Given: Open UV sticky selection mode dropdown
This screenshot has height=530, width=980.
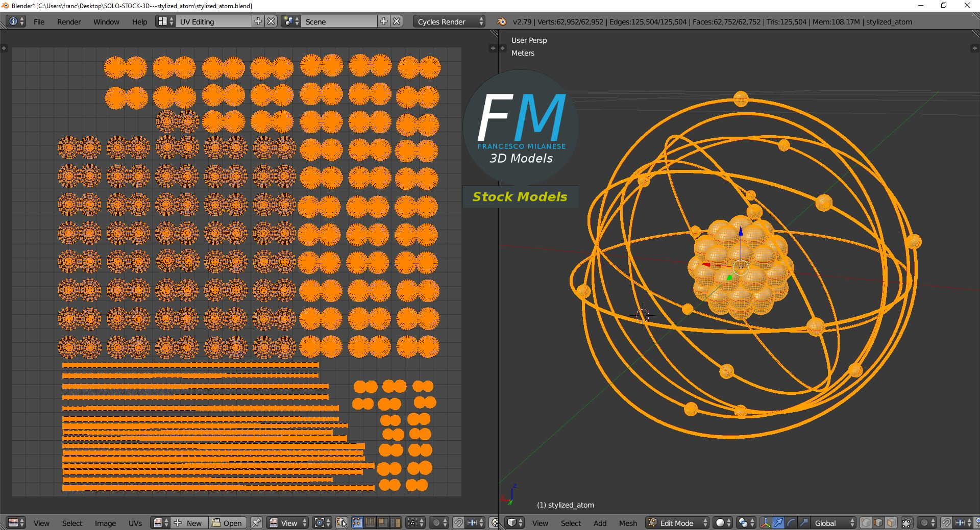Looking at the screenshot, I should click(x=415, y=523).
